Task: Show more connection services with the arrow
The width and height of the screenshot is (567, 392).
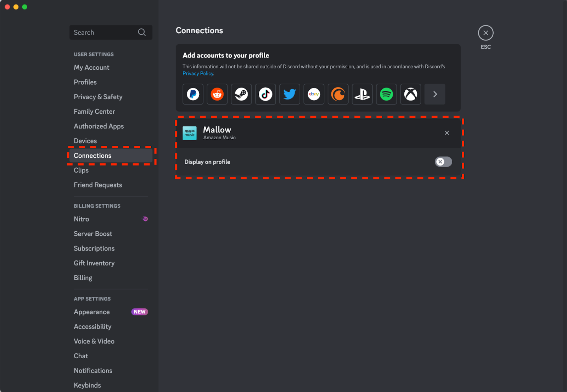Action: click(435, 94)
